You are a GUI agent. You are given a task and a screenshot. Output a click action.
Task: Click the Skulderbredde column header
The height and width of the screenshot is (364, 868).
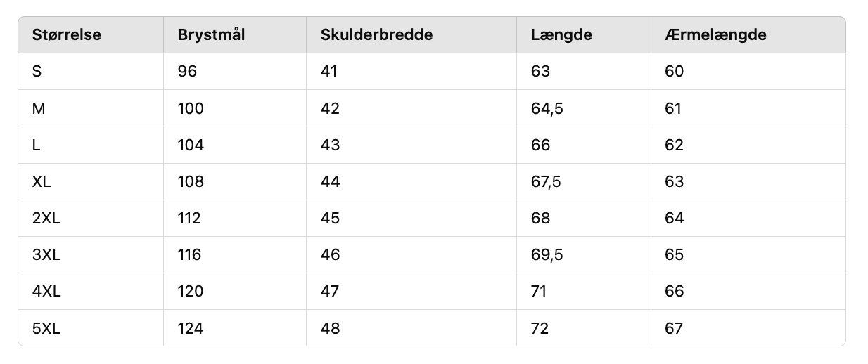(376, 35)
